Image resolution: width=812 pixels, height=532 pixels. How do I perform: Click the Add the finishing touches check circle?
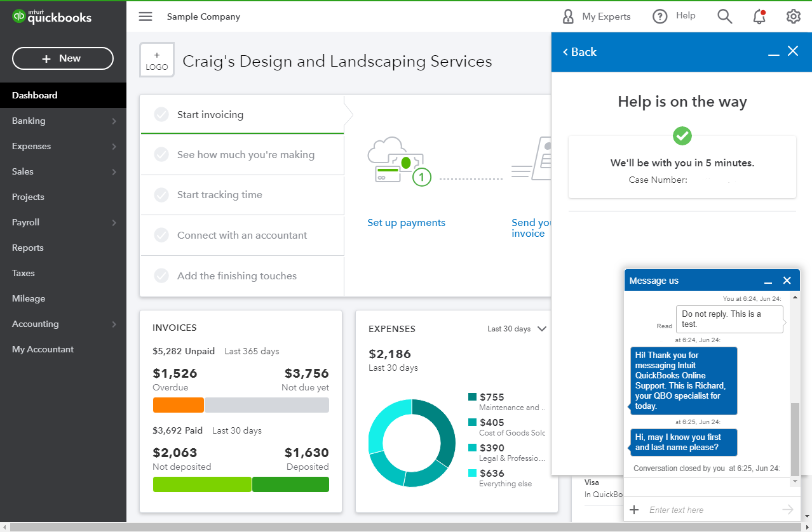pyautogui.click(x=161, y=276)
